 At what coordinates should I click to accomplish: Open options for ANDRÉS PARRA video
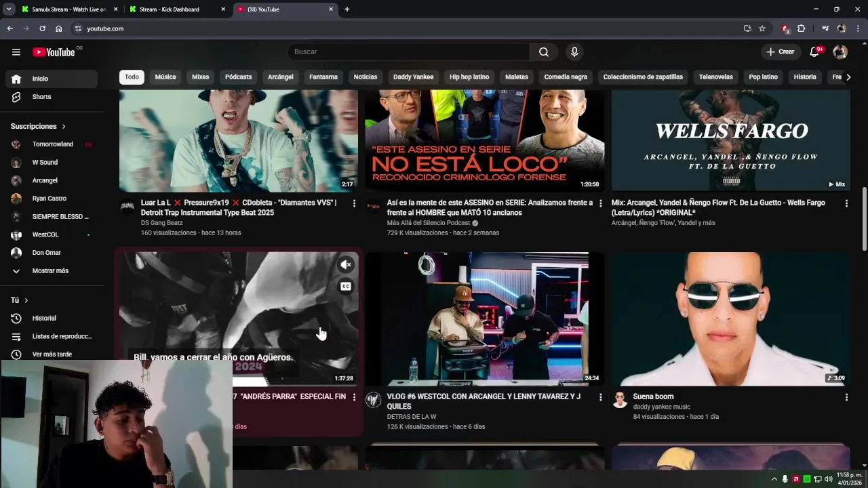(x=354, y=397)
